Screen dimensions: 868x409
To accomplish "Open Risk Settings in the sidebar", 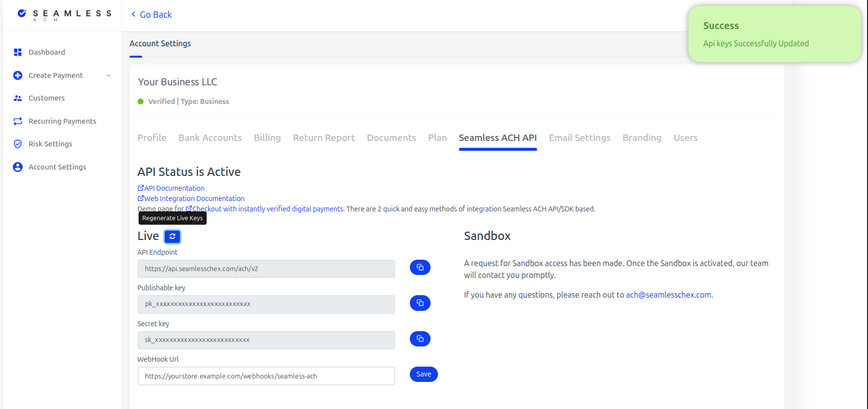I will (50, 144).
